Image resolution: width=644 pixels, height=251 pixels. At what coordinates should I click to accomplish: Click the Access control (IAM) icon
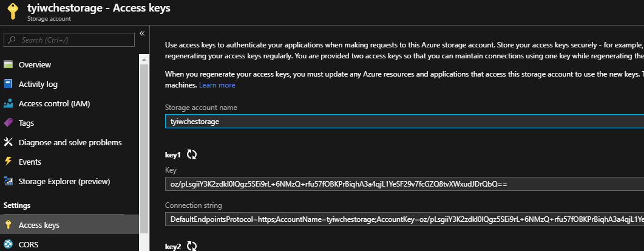click(8, 104)
